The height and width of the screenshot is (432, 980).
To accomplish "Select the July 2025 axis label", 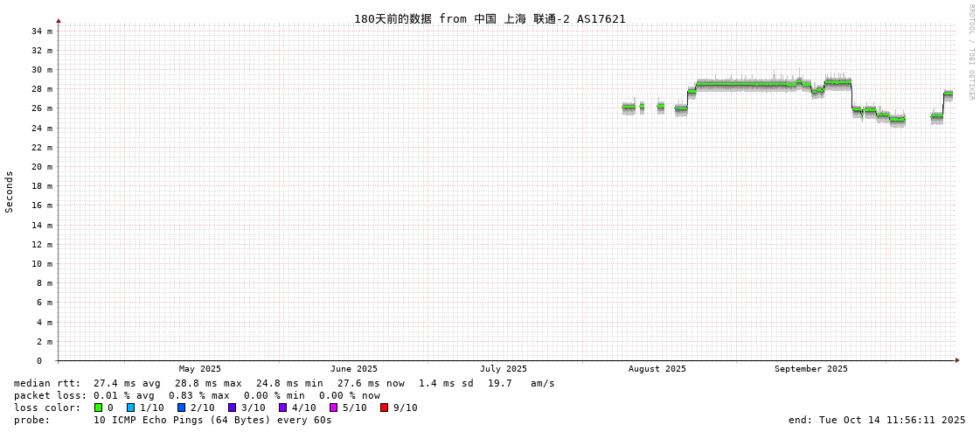I will [504, 369].
